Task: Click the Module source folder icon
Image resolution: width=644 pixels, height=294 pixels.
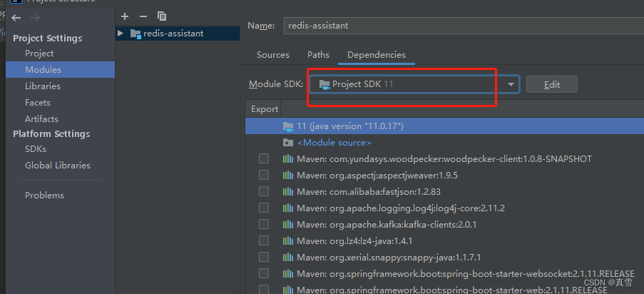Action: (288, 143)
